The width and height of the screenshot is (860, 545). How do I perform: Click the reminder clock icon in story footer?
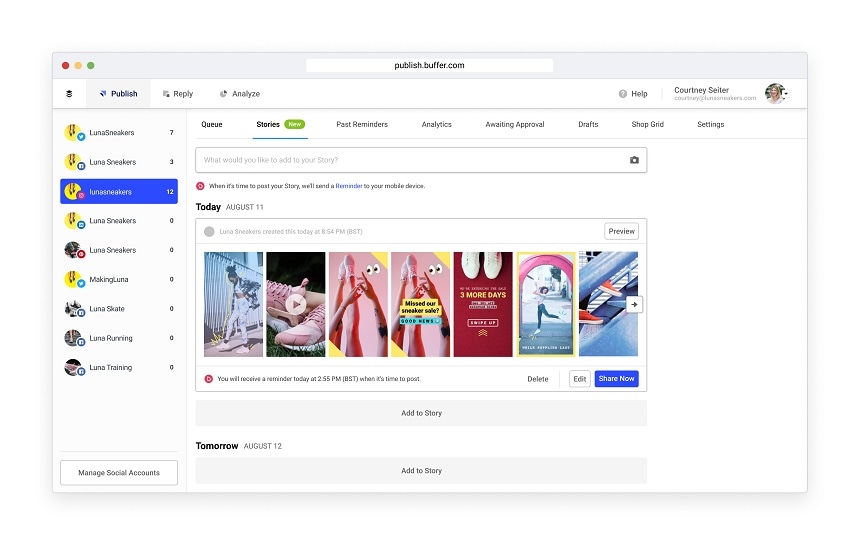pyautogui.click(x=208, y=379)
